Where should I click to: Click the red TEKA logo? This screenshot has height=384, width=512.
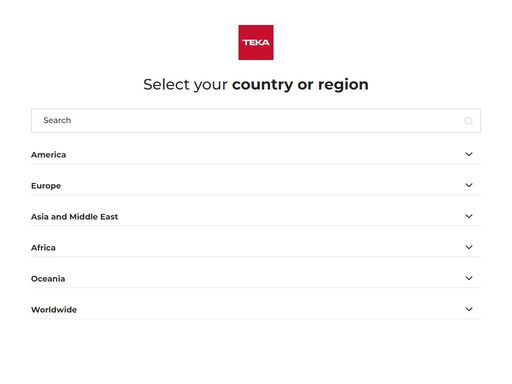click(256, 42)
